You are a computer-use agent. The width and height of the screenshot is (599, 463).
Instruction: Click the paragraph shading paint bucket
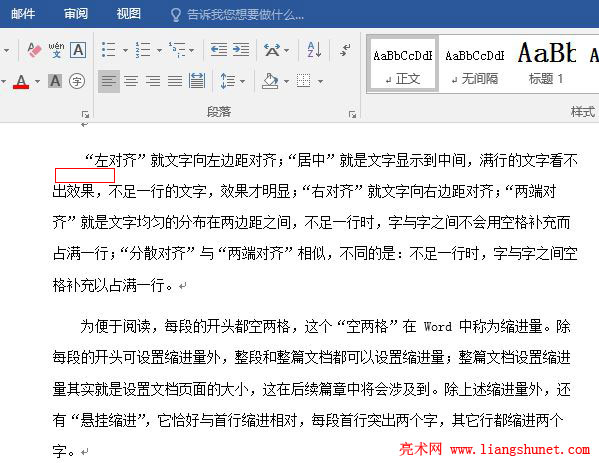270,81
